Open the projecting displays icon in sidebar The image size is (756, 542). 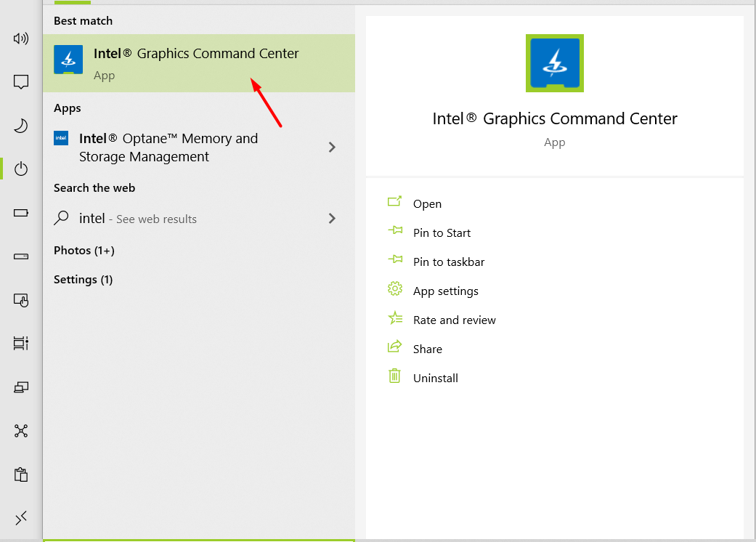coord(21,387)
